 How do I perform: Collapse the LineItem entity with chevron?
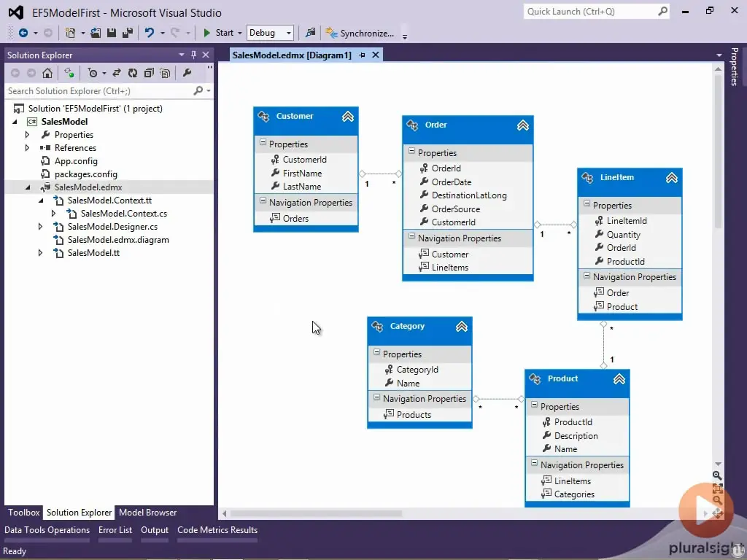tap(672, 178)
